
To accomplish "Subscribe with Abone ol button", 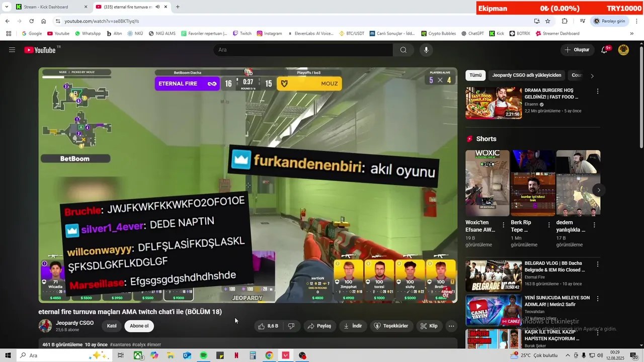I will pos(139,326).
